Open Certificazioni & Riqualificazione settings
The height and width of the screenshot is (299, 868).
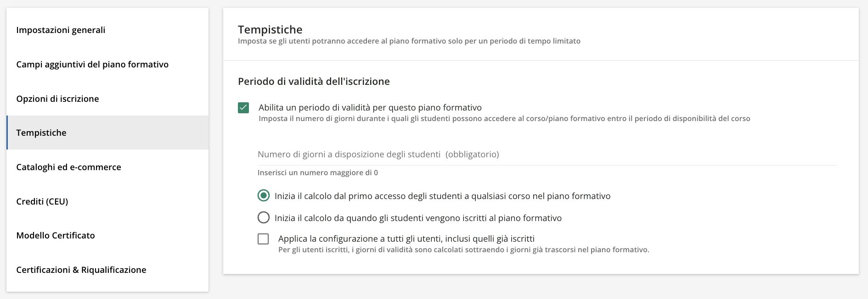[x=81, y=270]
